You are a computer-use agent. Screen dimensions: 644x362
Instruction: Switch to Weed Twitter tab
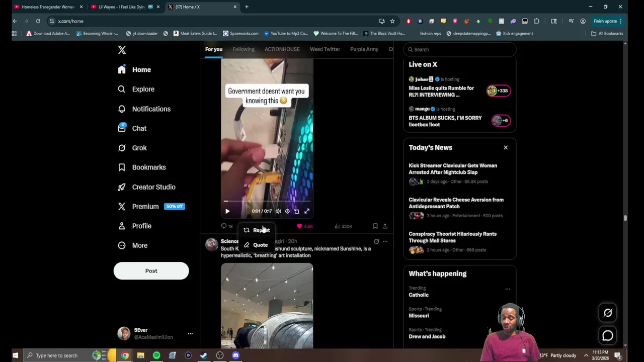(x=325, y=49)
